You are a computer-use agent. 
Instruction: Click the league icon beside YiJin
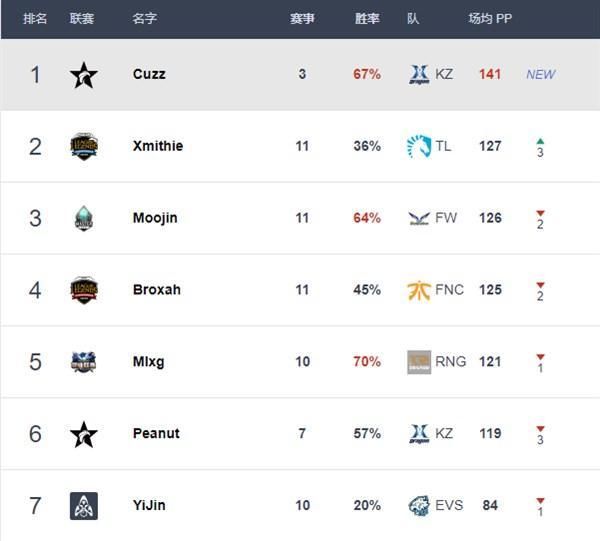click(x=84, y=506)
